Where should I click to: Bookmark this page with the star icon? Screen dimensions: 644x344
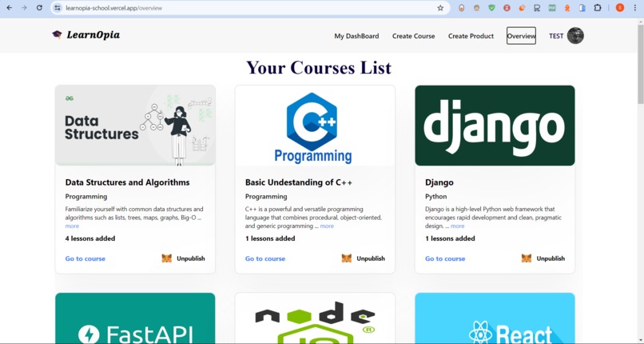tap(440, 8)
